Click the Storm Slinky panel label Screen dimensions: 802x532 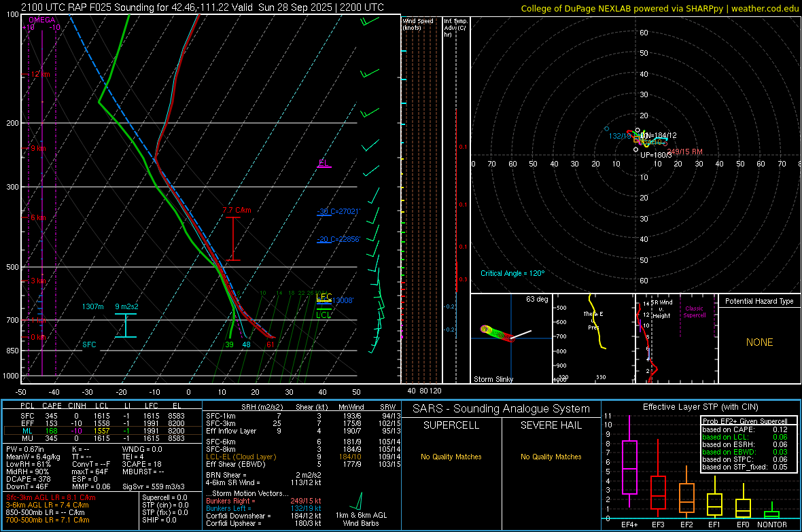click(493, 379)
